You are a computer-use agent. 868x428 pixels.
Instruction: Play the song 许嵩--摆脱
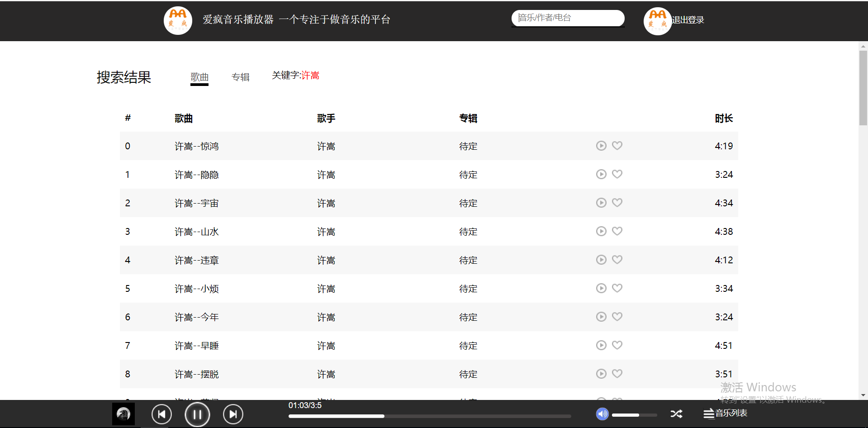601,374
